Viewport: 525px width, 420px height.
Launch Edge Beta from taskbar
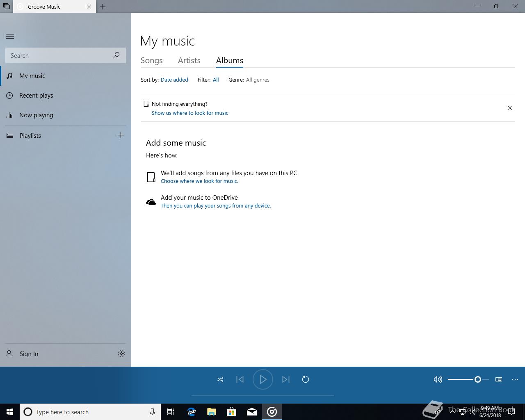(x=192, y=412)
